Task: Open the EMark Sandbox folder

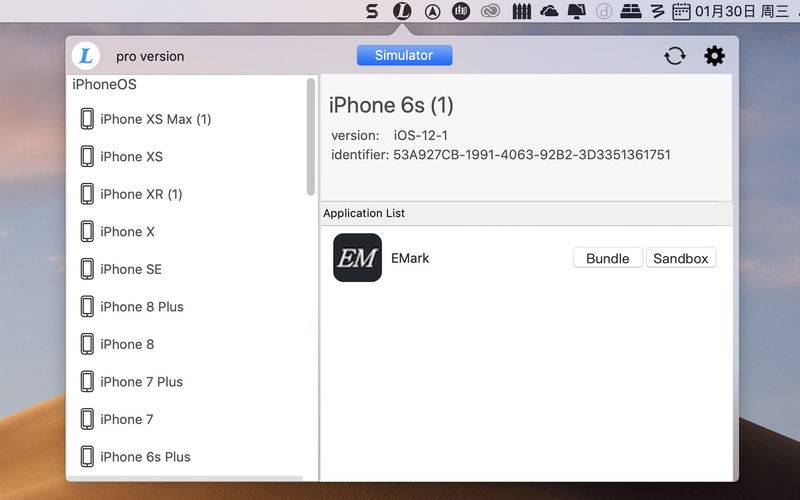Action: point(681,258)
